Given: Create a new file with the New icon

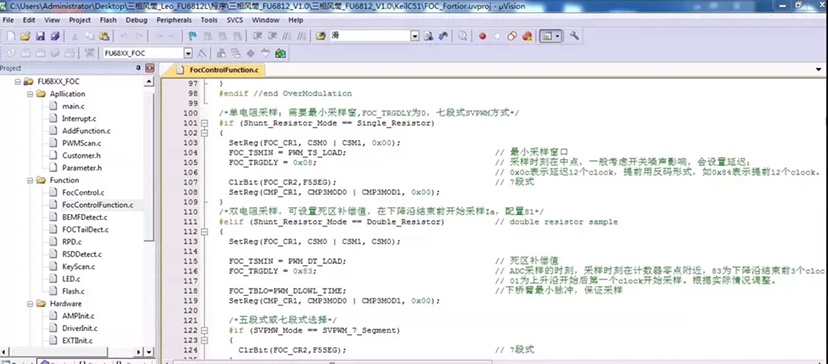Looking at the screenshot, I should pos(11,36).
